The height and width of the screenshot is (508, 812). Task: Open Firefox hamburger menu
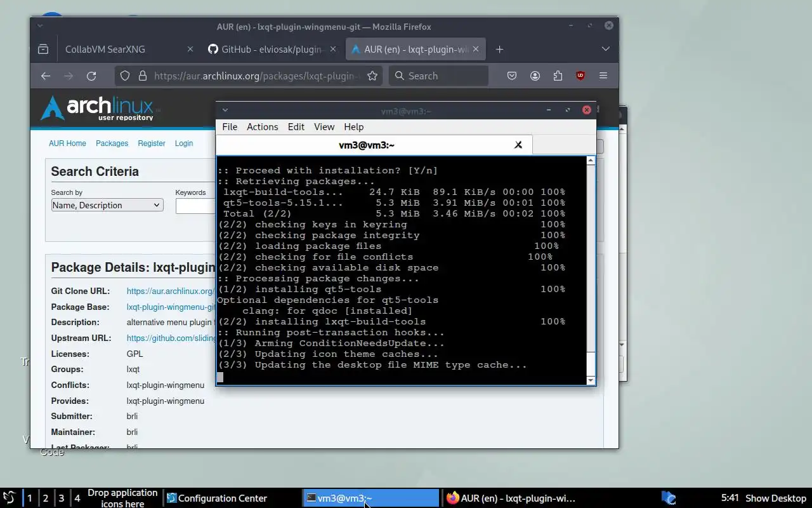pos(603,76)
